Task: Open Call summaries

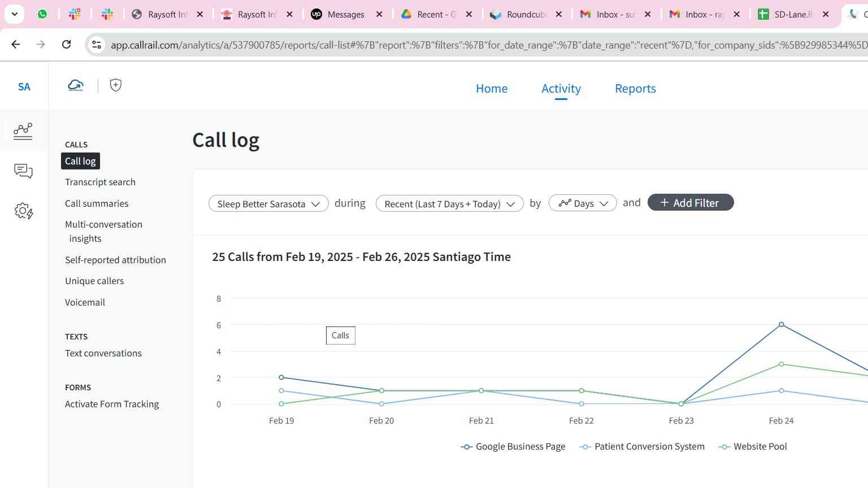Action: [97, 203]
